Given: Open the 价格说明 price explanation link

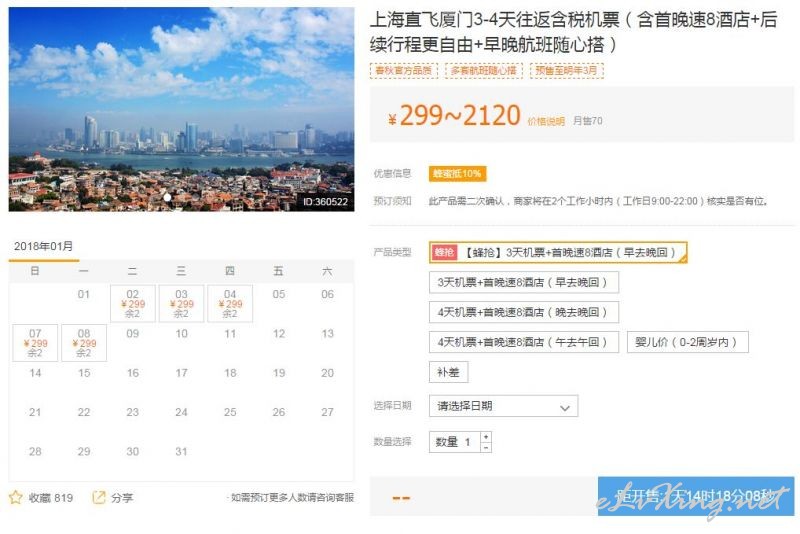Looking at the screenshot, I should point(546,121).
